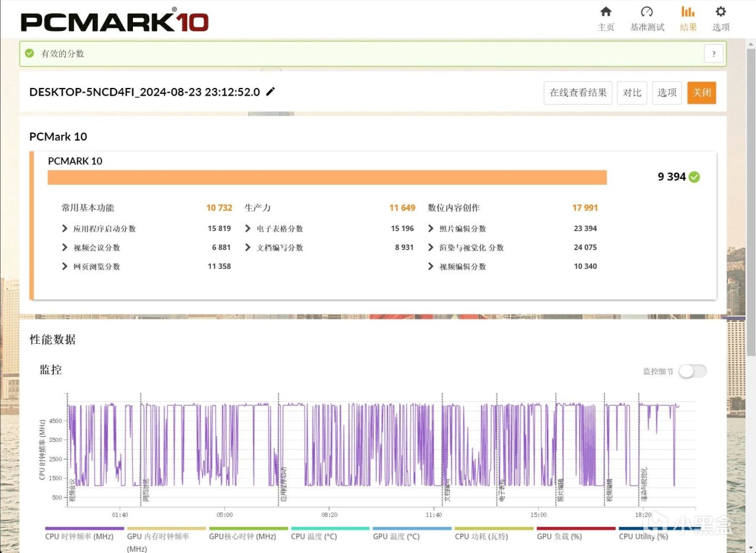Toggle GPU 温度 (°C) legend swatch
The width and height of the screenshot is (756, 553).
412,529
